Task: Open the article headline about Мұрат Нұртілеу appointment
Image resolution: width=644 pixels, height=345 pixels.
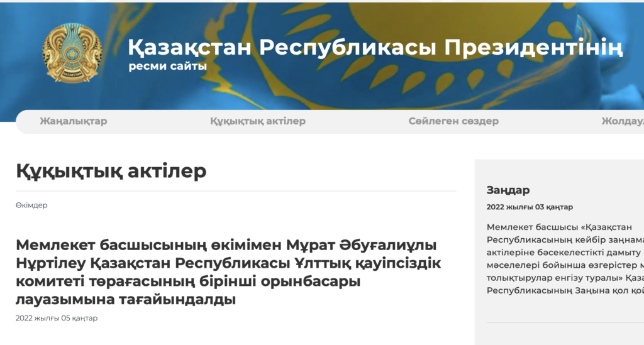Action: pyautogui.click(x=228, y=272)
